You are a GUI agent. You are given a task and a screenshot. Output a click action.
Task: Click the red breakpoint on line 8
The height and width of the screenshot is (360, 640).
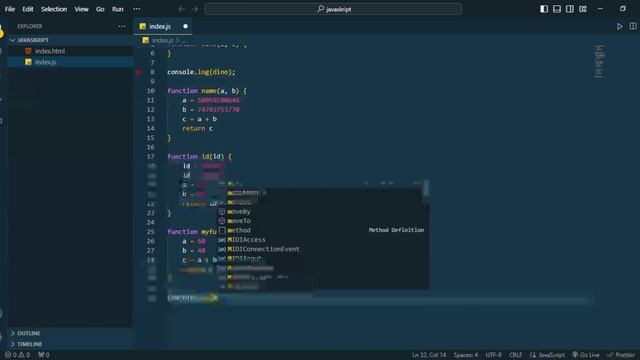coord(139,72)
